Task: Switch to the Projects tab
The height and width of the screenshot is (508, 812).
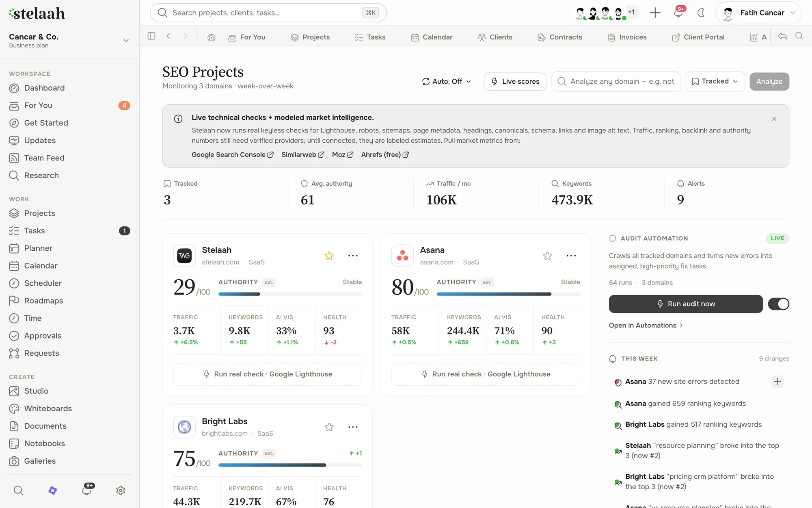Action: click(x=310, y=37)
